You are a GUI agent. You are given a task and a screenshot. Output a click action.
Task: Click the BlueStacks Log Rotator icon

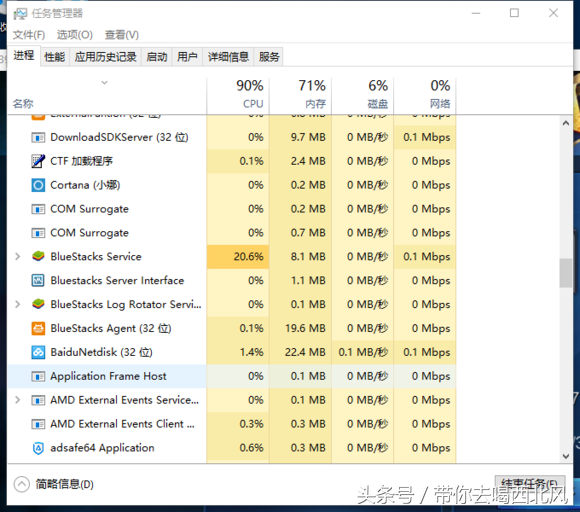[38, 304]
